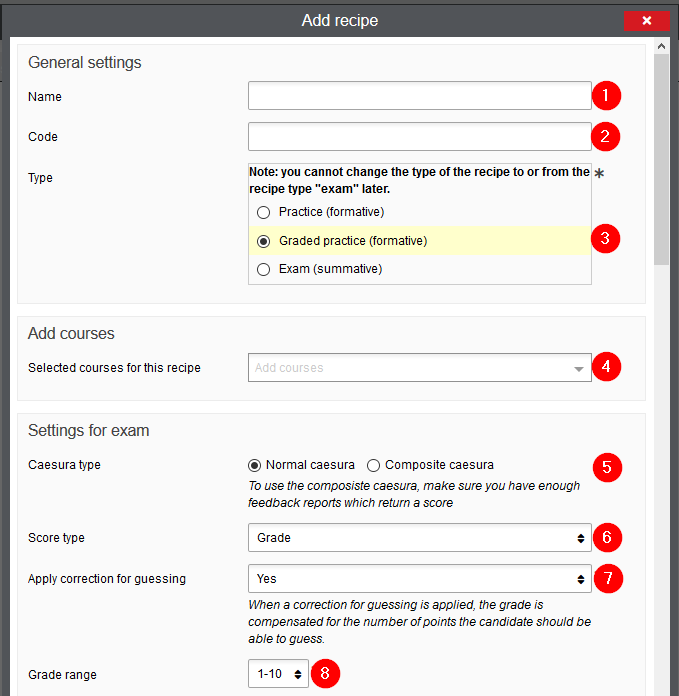Open the Score type Grade dropdown

[x=420, y=538]
